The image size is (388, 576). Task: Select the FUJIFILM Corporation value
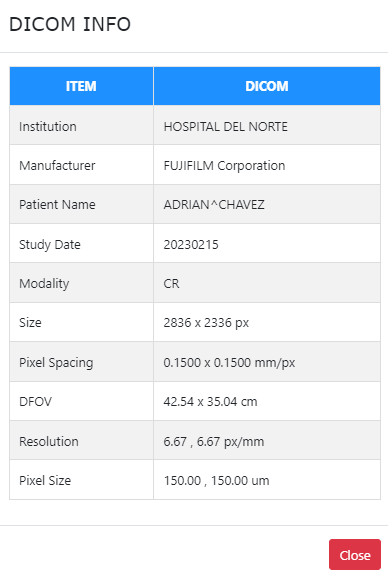click(x=224, y=166)
